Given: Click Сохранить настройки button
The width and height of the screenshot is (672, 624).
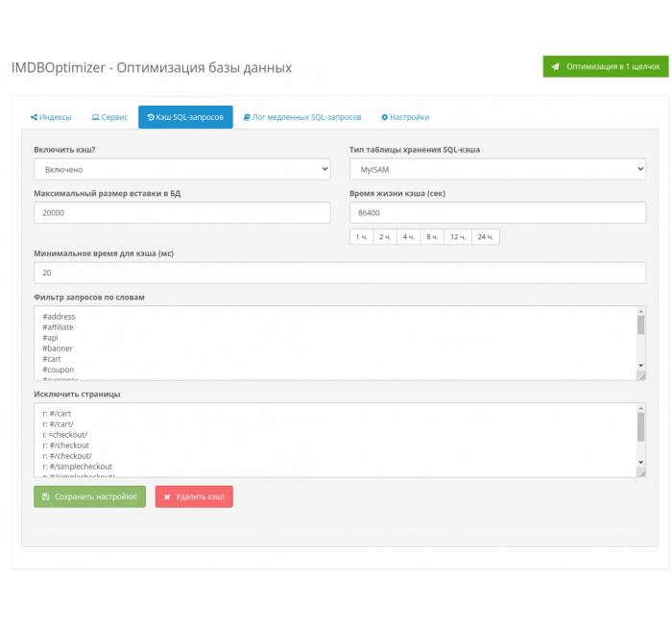Looking at the screenshot, I should click(x=89, y=496).
